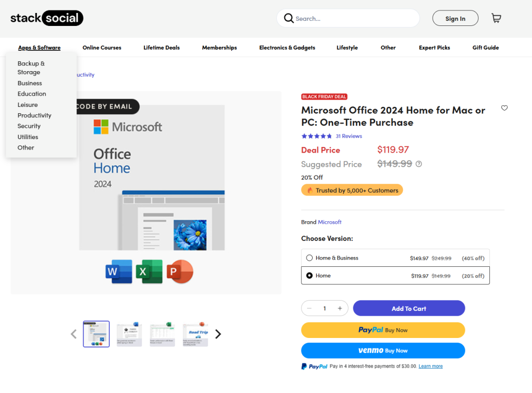Viewport: 532px width, 393px height.
Task: Add product to wishlist heart icon
Action: coord(504,108)
